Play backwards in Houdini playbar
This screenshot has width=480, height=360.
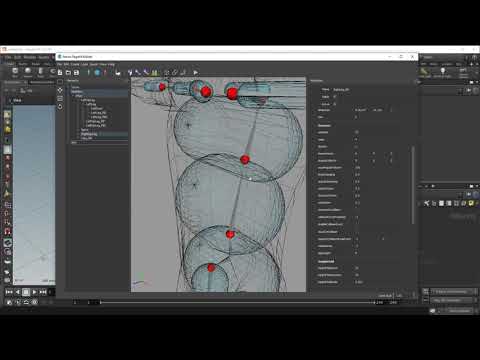click(18, 292)
